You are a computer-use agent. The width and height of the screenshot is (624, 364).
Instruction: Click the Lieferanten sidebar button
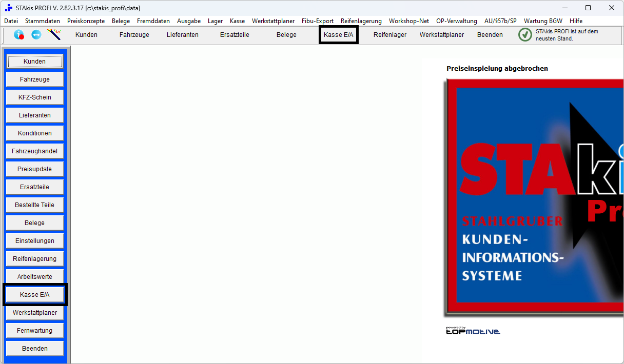(35, 115)
